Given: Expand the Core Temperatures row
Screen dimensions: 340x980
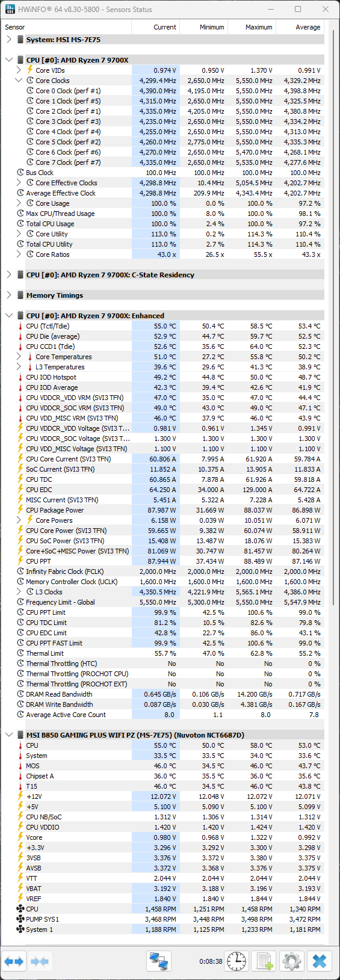Looking at the screenshot, I should coord(19,357).
